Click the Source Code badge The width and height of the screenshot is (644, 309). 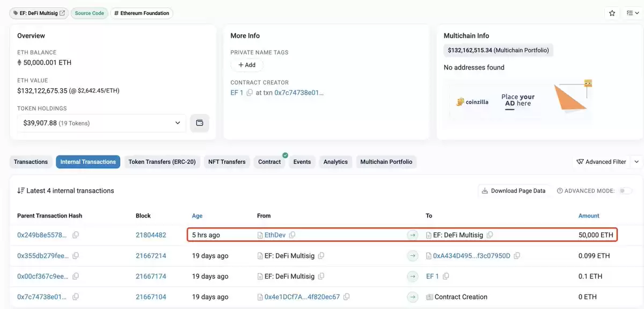(90, 13)
